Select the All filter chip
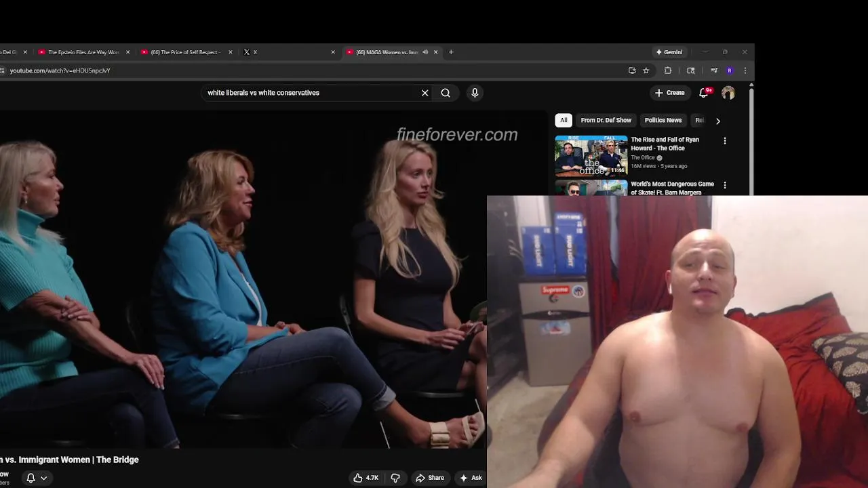The width and height of the screenshot is (868, 488). tap(564, 120)
